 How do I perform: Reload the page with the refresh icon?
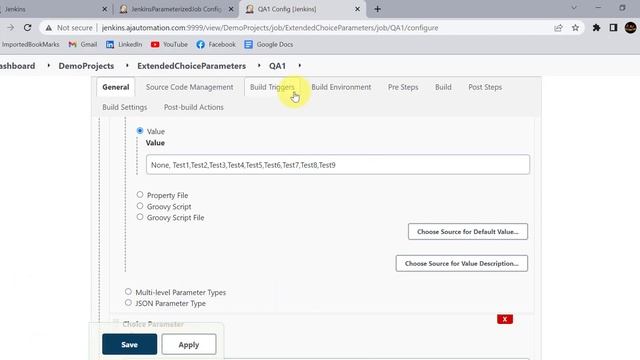[x=27, y=28]
